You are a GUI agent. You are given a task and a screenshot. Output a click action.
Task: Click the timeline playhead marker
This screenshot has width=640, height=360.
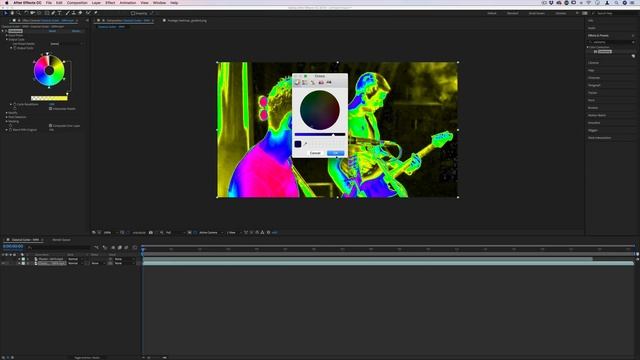(143, 249)
